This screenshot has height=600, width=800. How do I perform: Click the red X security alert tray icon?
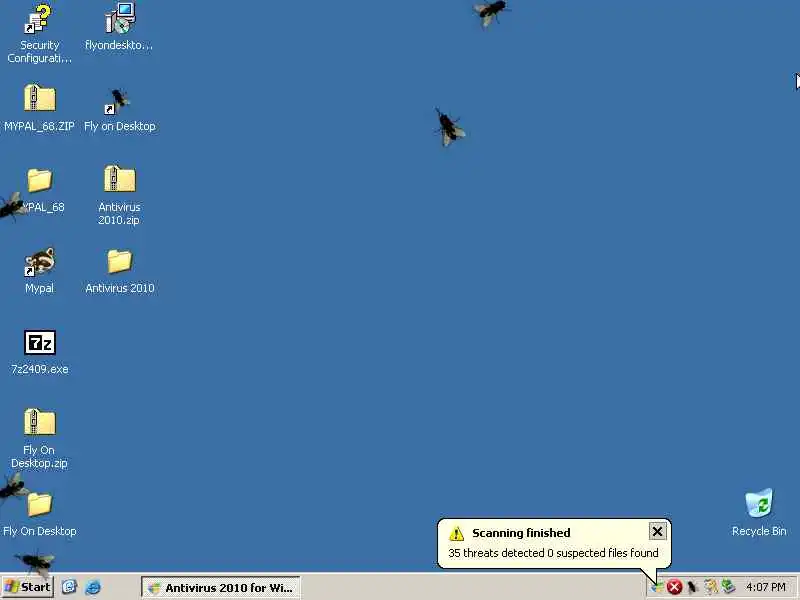674,587
